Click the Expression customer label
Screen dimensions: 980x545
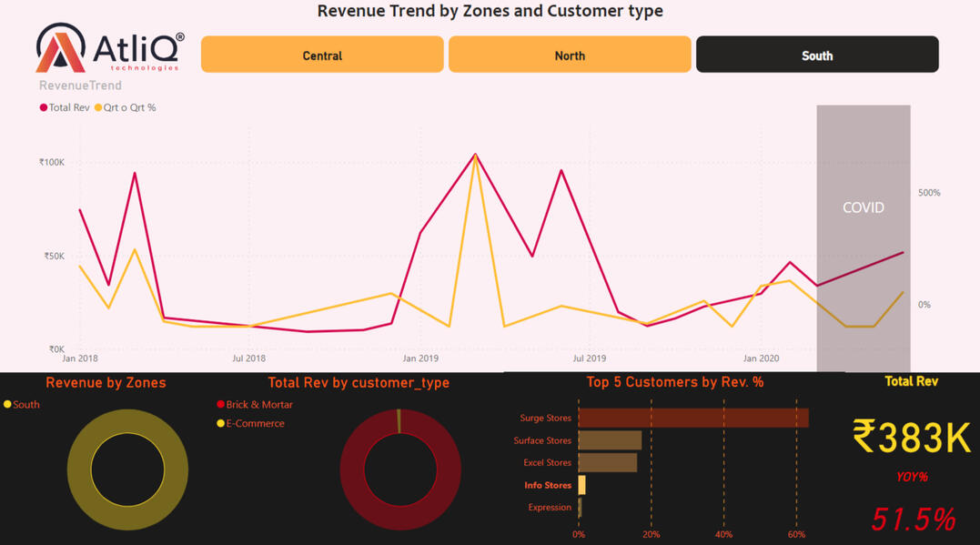tap(550, 507)
